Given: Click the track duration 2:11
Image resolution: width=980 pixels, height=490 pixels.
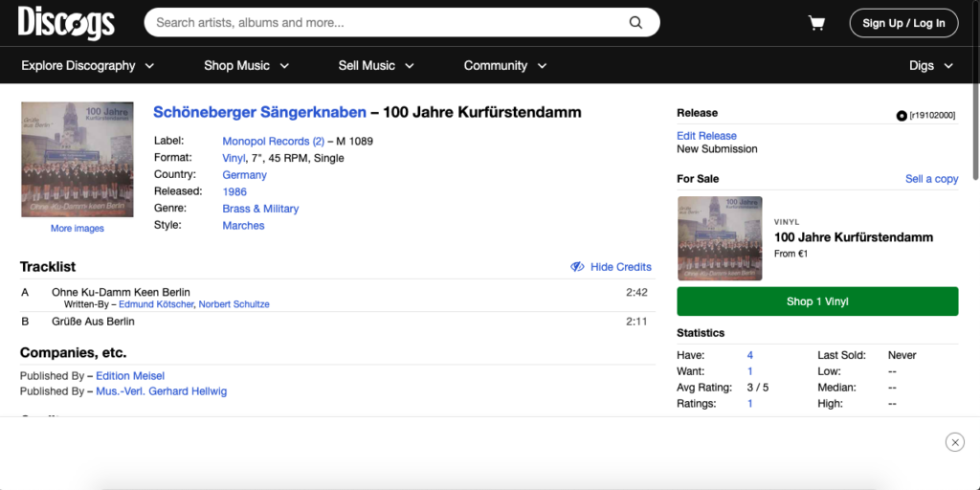Looking at the screenshot, I should point(636,322).
